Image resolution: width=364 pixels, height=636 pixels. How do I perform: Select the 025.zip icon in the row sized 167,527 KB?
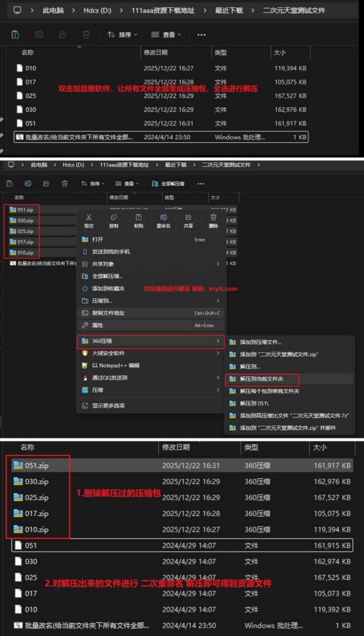click(18, 497)
